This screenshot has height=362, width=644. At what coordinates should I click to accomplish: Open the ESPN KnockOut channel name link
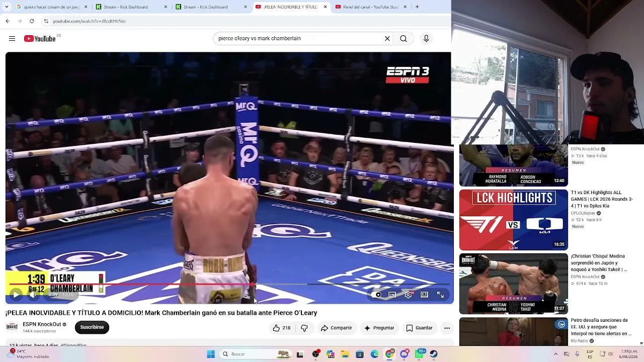tap(42, 324)
